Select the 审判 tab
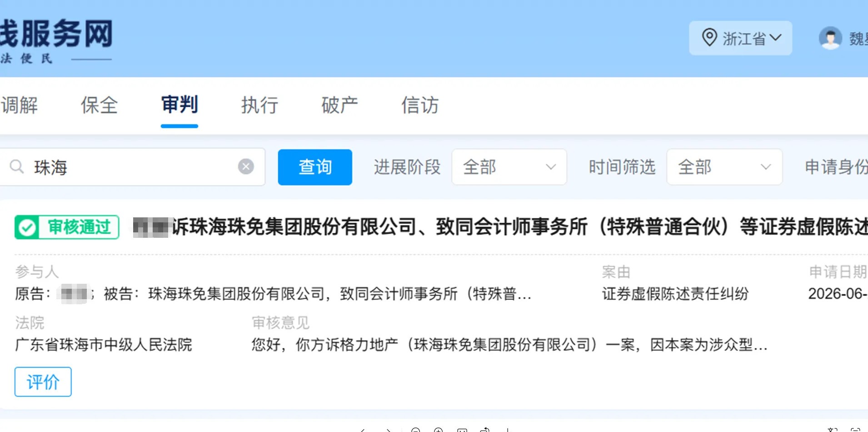The width and height of the screenshot is (868, 432). [180, 105]
